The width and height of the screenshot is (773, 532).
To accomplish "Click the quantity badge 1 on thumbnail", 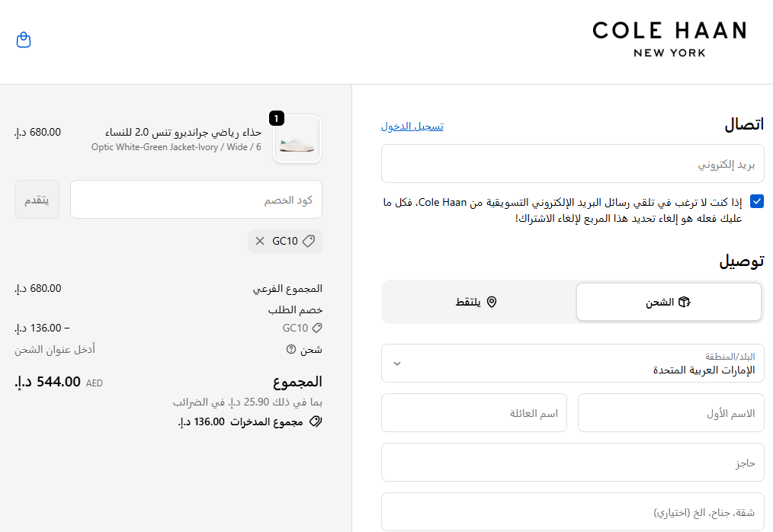I will pos(277,118).
